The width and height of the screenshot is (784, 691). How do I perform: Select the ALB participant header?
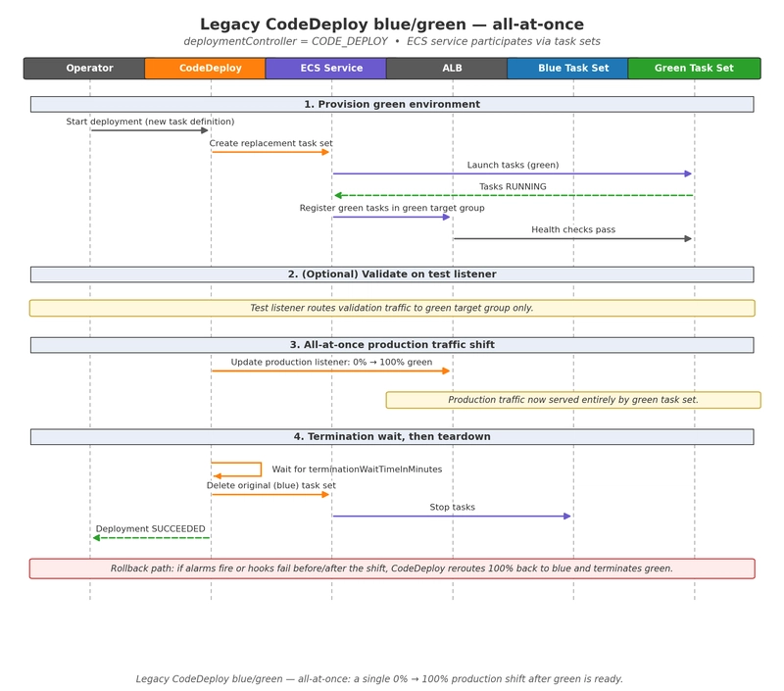(447, 68)
